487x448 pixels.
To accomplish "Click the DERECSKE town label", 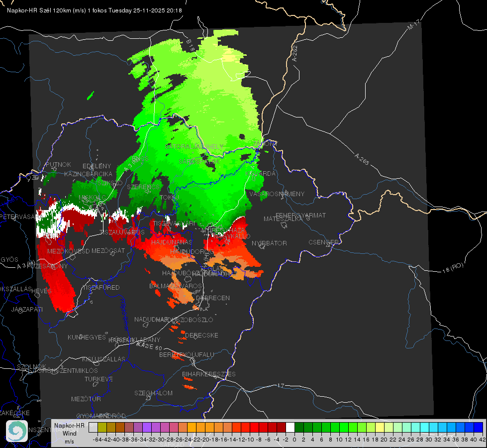I will tap(201, 336).
